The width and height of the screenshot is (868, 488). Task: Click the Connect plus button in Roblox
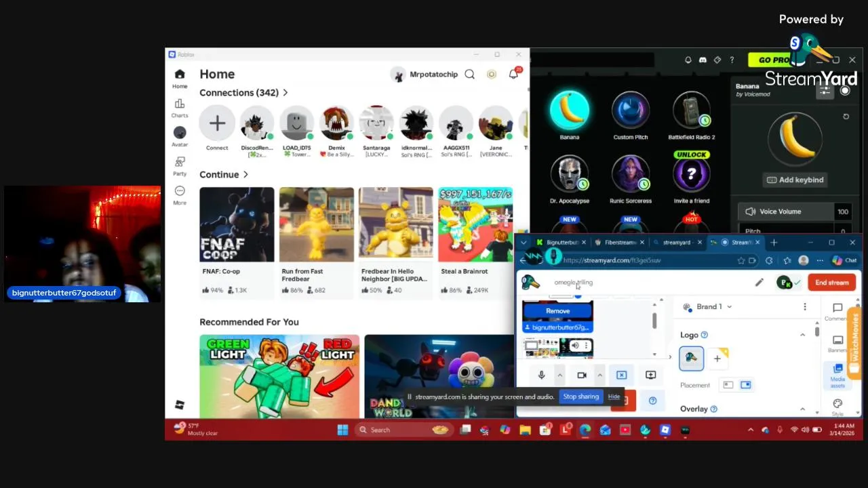tap(217, 123)
